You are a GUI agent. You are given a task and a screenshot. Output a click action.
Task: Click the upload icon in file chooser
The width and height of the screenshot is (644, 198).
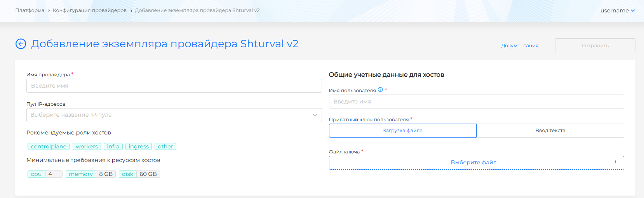(x=615, y=162)
